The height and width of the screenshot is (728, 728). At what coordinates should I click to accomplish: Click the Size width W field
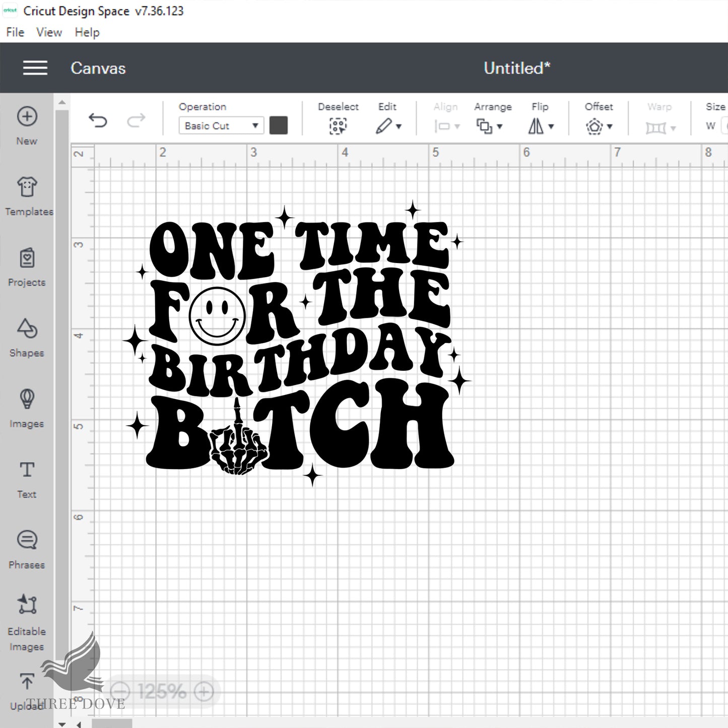click(725, 125)
